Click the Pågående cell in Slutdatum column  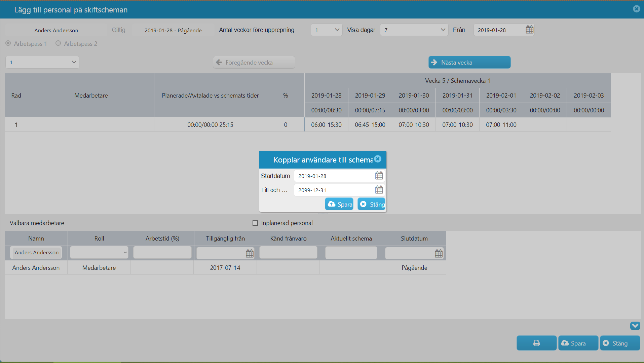[x=414, y=268]
